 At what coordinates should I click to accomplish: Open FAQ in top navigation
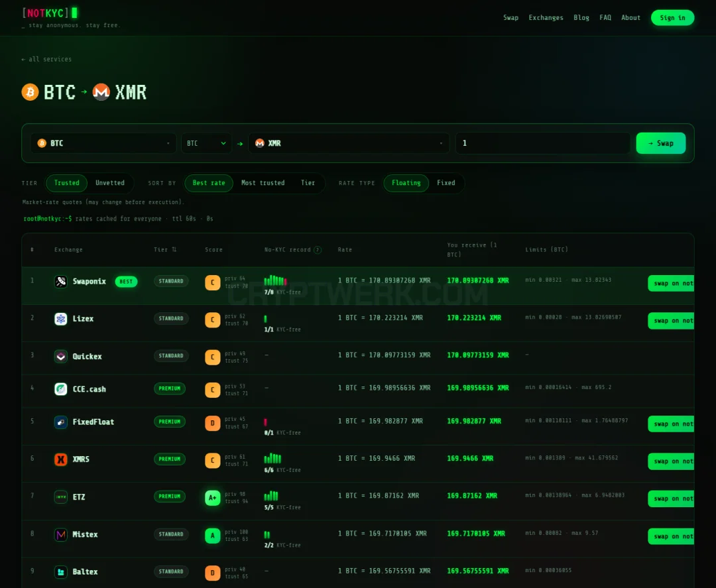[x=605, y=18]
